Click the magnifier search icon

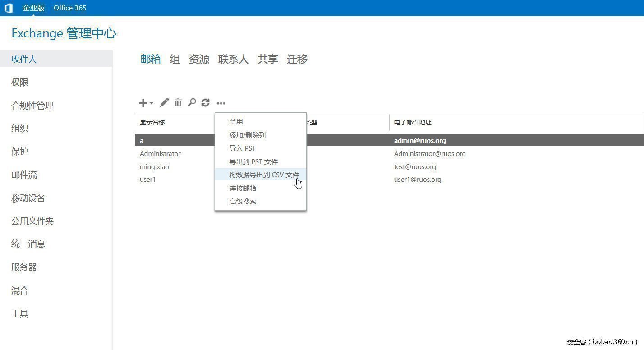[192, 103]
